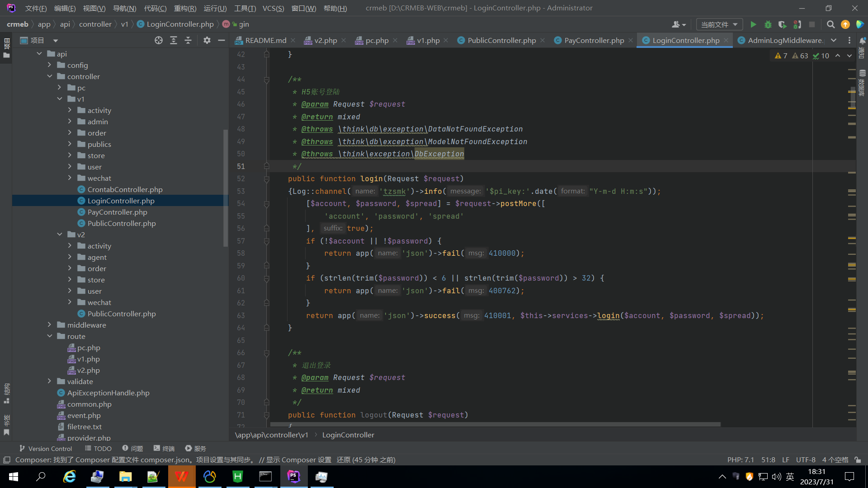Image resolution: width=868 pixels, height=488 pixels.
Task: Open the VCS(S) menu
Action: coord(273,8)
